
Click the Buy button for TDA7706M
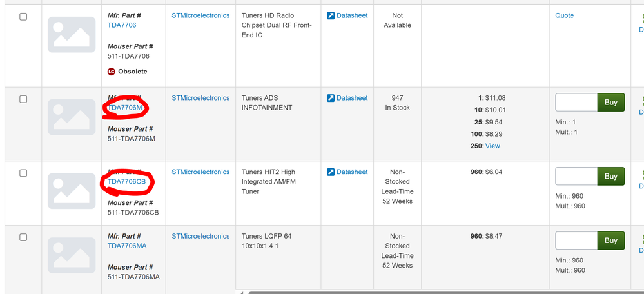[x=610, y=103]
